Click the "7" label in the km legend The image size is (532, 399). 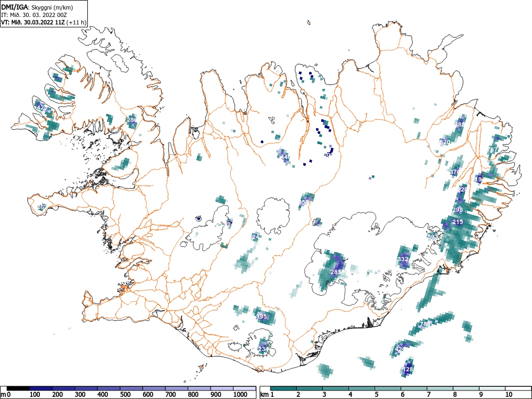point(428,395)
